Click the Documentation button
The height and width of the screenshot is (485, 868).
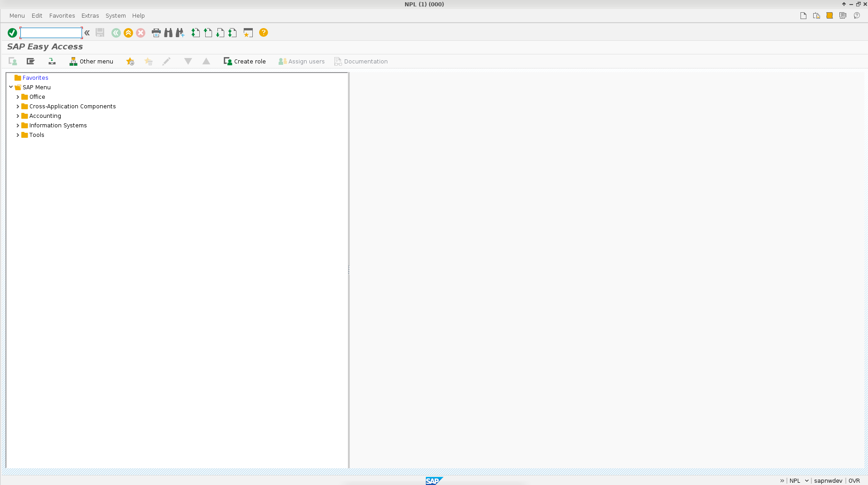coord(361,61)
